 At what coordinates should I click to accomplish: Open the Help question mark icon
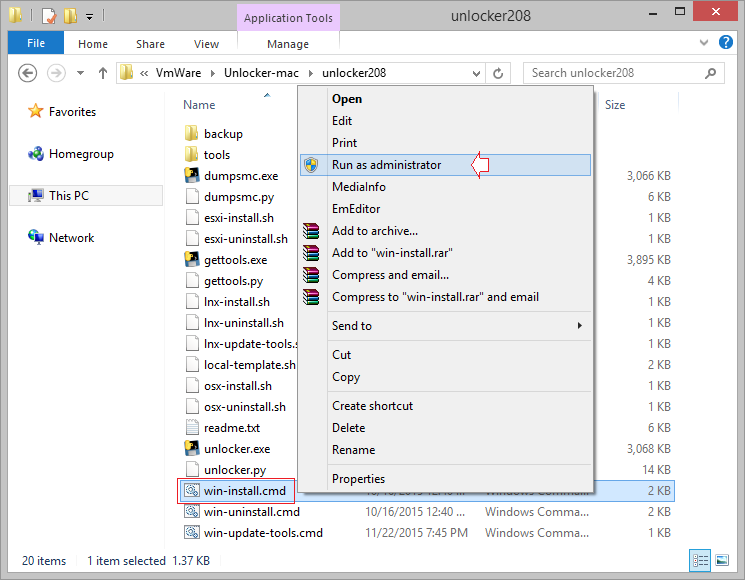click(x=726, y=42)
